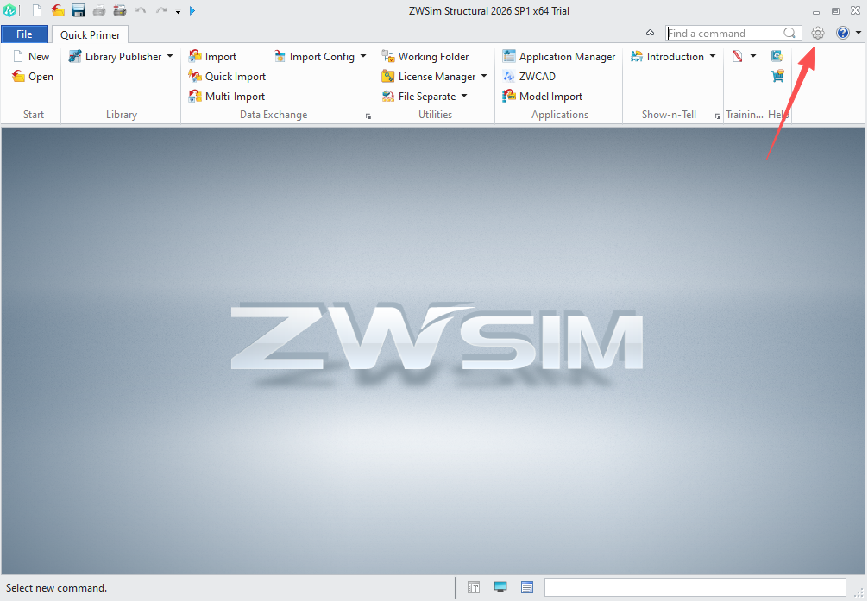
Task: Click the monitor icon in status bar
Action: click(x=500, y=587)
